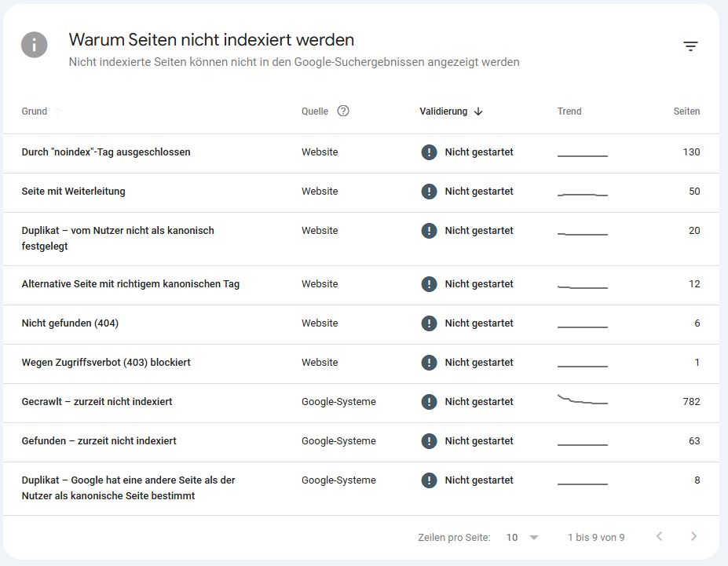The width and height of the screenshot is (728, 566).
Task: Open 'Gefunden – zurzeit nicht indexiert' row
Action: click(99, 441)
